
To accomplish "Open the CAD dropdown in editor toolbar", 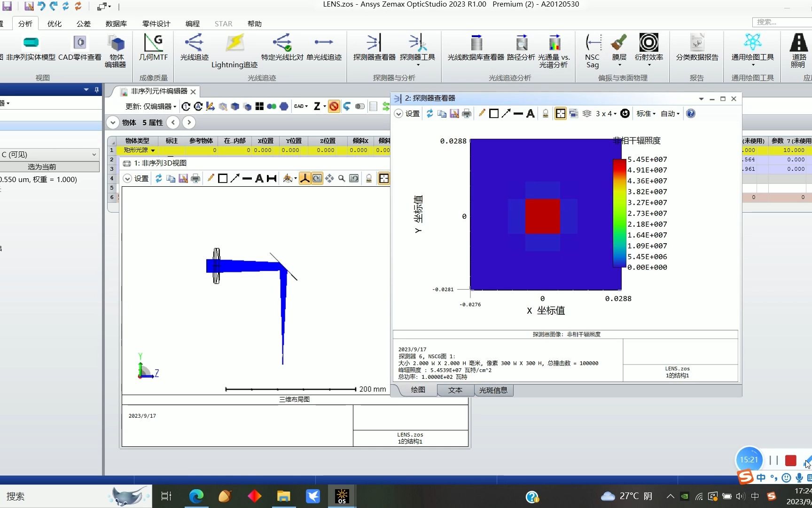I will point(301,106).
